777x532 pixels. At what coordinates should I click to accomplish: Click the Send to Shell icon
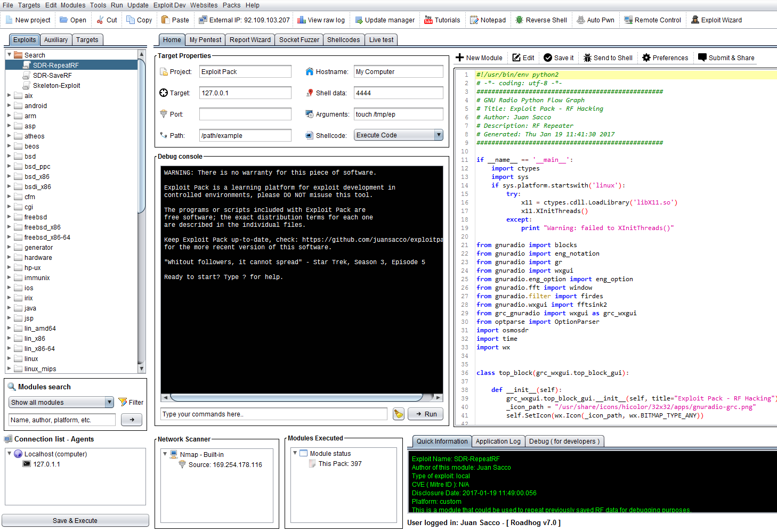click(587, 58)
